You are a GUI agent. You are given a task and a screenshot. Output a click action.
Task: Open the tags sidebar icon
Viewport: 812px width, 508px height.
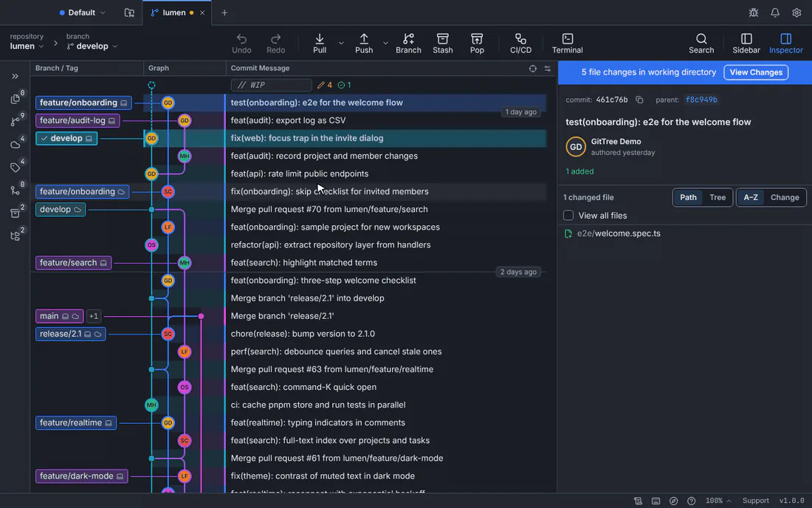pos(15,168)
